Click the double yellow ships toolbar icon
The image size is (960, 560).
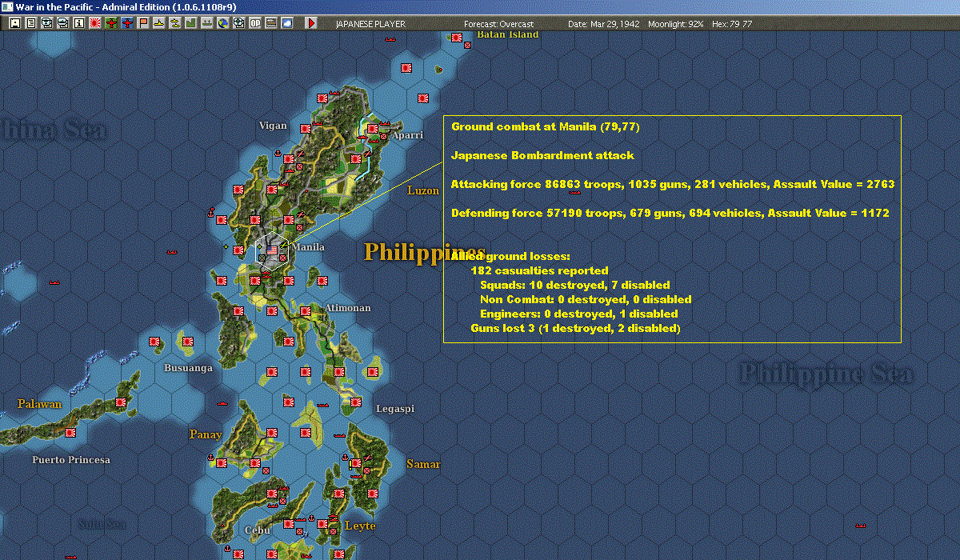point(175,23)
